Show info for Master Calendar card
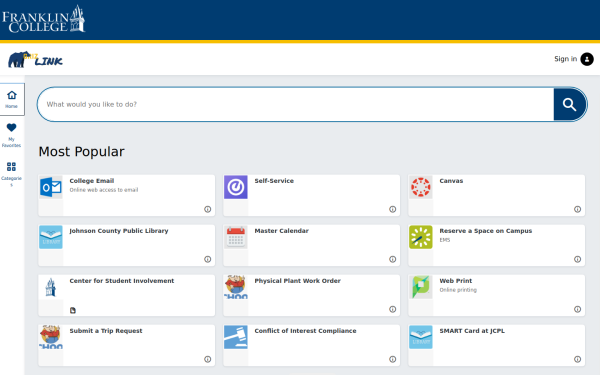Screen dimensions: 600x375 point(393,259)
